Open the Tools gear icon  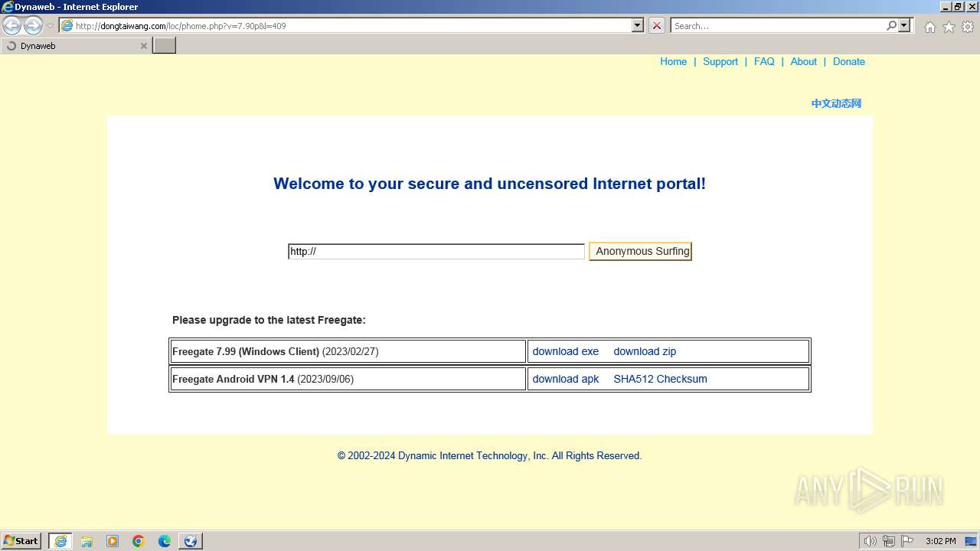[968, 27]
